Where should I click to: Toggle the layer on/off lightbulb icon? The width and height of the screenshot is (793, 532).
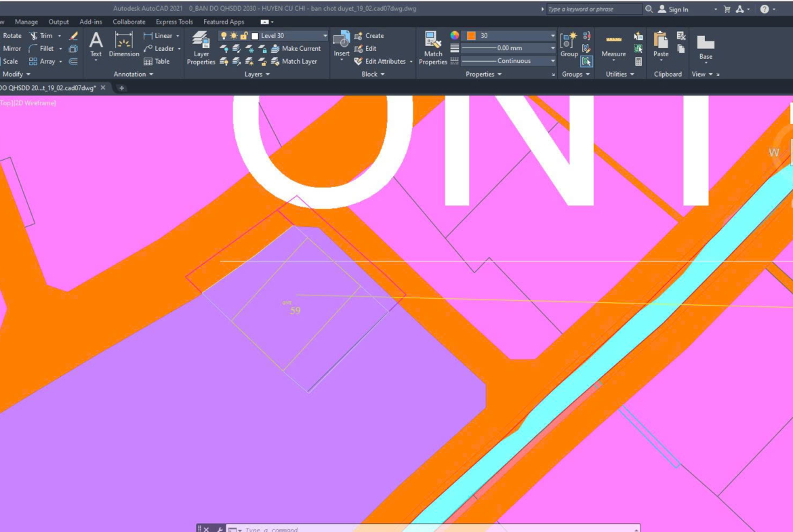(224, 36)
